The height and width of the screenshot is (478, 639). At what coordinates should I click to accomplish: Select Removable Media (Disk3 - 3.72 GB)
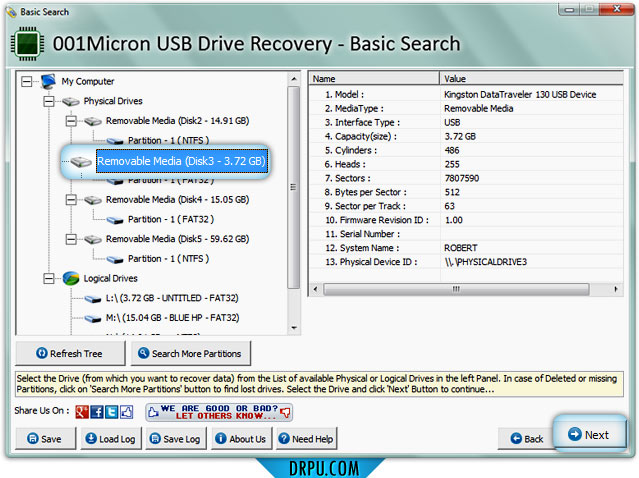(181, 161)
